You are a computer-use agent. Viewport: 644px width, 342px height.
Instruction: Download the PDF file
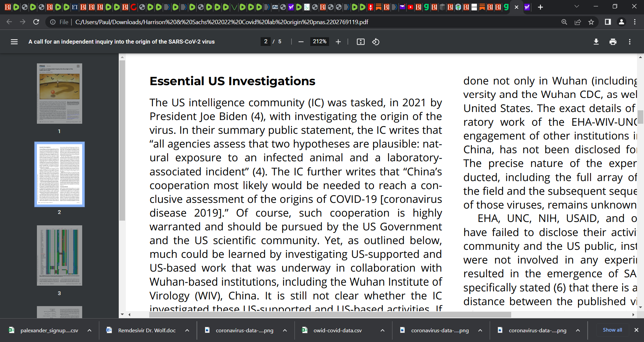pos(596,42)
